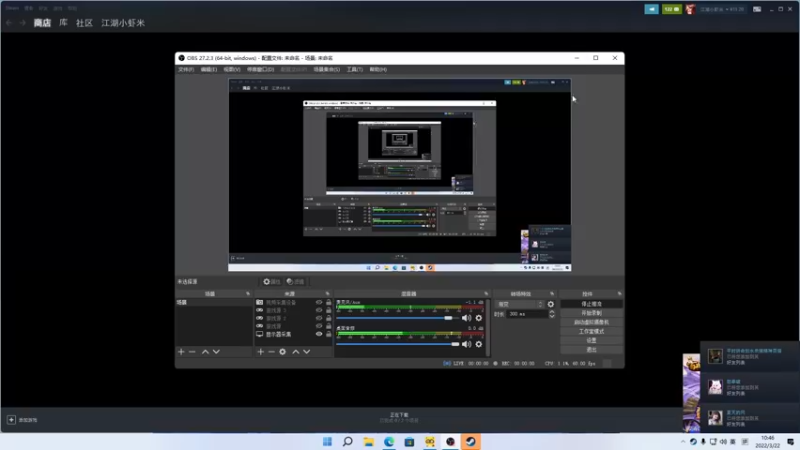Open the scene transition type dropdown
800x450 pixels.
pyautogui.click(x=519, y=304)
